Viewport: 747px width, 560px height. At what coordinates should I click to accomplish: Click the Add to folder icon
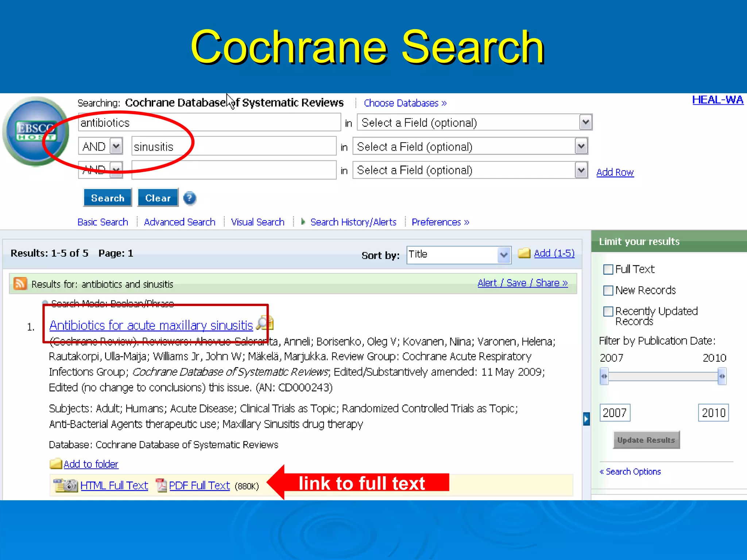pyautogui.click(x=56, y=464)
